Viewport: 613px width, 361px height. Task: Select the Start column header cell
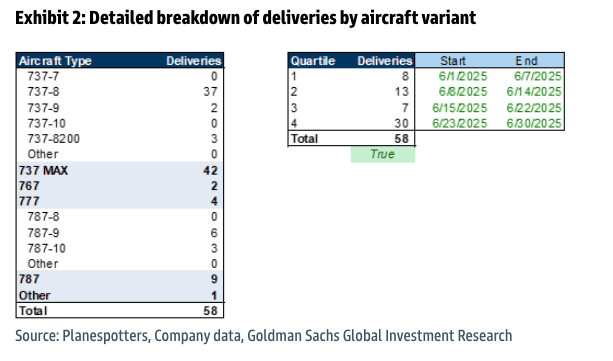coord(453,61)
